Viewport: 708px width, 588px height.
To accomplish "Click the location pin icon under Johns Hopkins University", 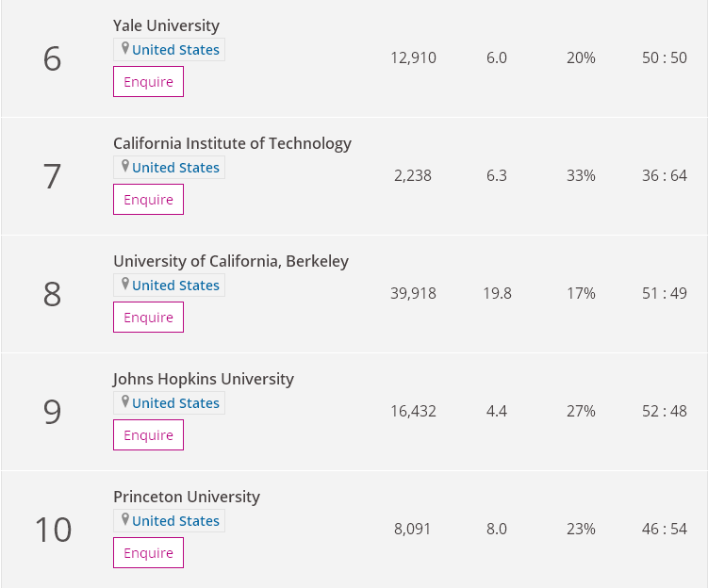I will [x=124, y=402].
